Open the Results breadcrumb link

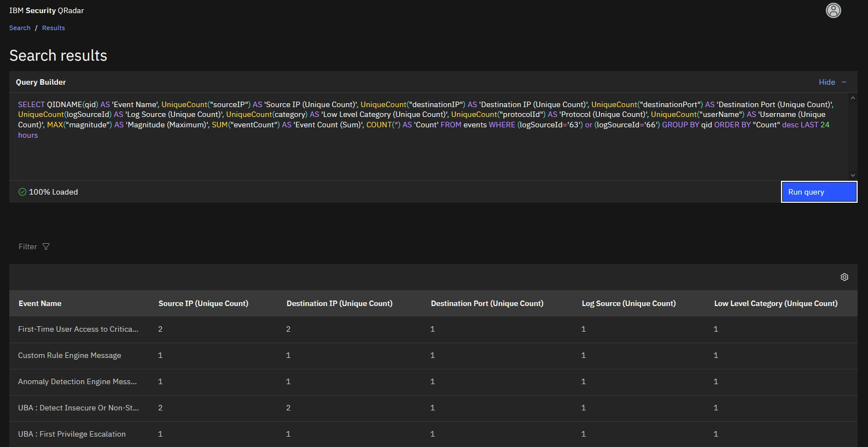click(54, 28)
